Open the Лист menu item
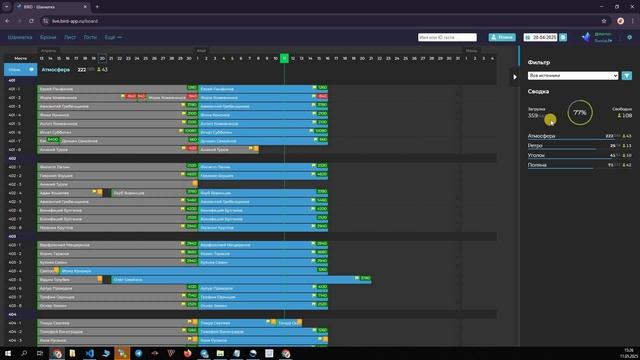Viewport: 640px width, 360px height. tap(70, 37)
